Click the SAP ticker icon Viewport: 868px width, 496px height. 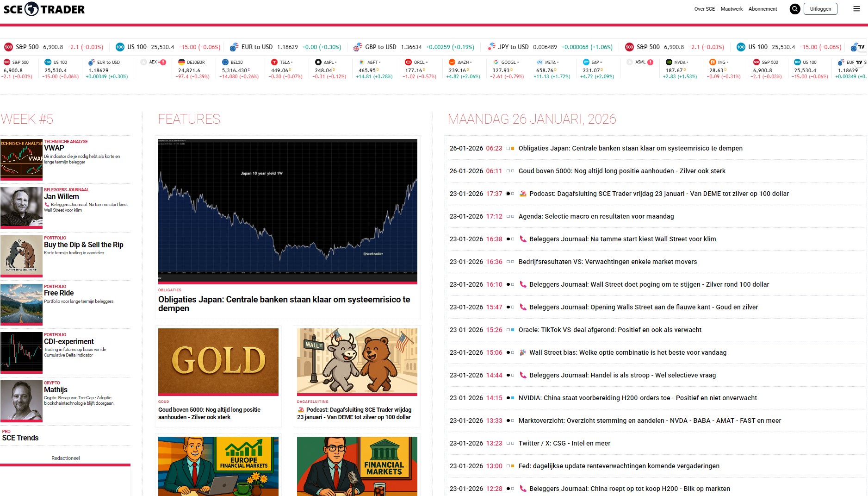[x=586, y=62]
